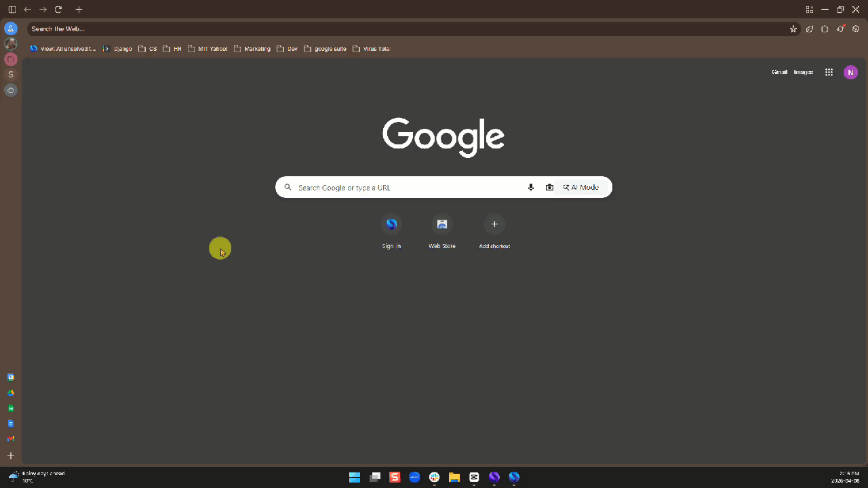The width and height of the screenshot is (868, 488).
Task: Open the purple swirl app in taskbar
Action: [x=494, y=477]
